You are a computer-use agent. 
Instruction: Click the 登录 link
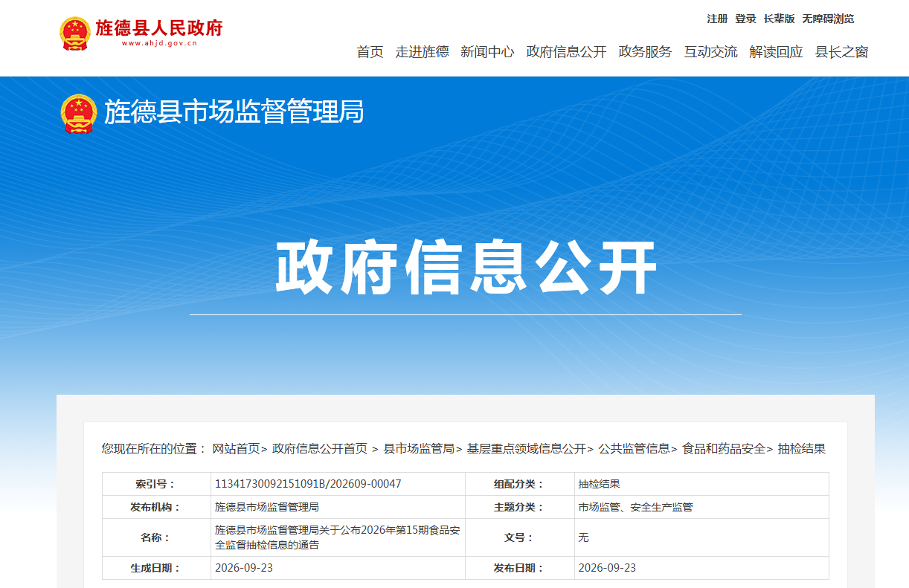pyautogui.click(x=745, y=19)
